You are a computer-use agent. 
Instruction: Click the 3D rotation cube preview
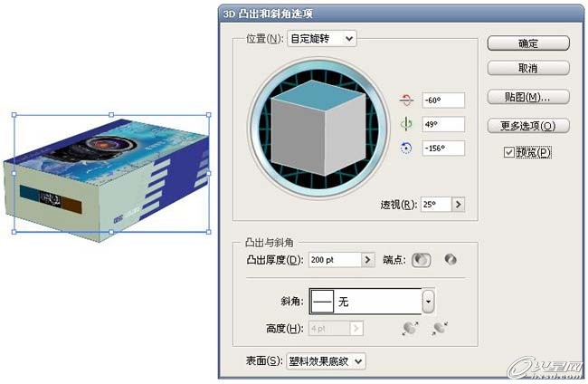pyautogui.click(x=318, y=128)
